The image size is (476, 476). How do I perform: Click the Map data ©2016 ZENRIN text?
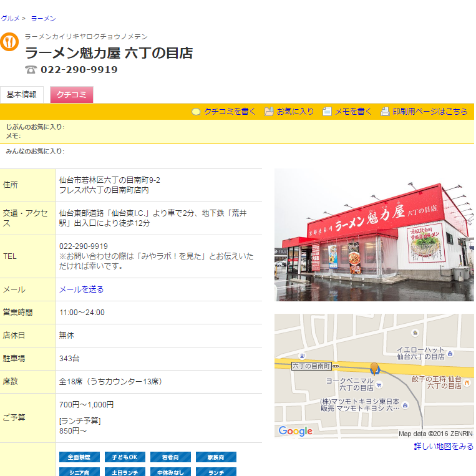(435, 434)
